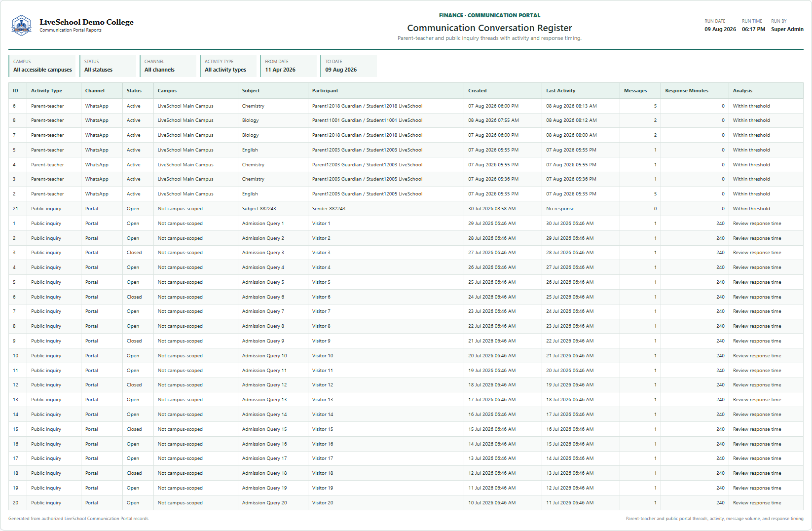Click the Run By value Super Admin
Viewport: 812px width, 531px height.
pyautogui.click(x=787, y=29)
